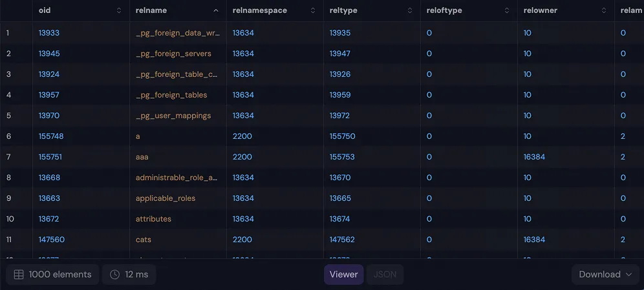Toggle sorting on the relnamespace column icon

[x=312, y=10]
